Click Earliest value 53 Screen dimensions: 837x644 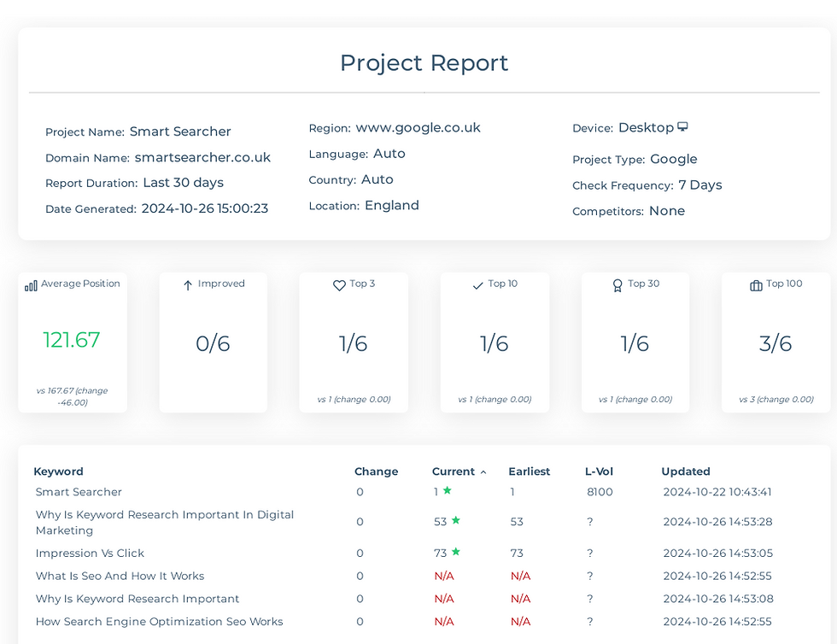click(517, 522)
